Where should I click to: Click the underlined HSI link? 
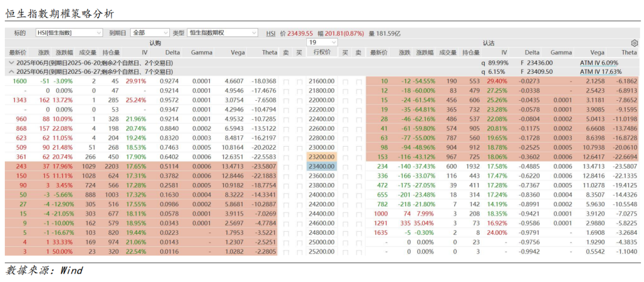click(x=271, y=33)
